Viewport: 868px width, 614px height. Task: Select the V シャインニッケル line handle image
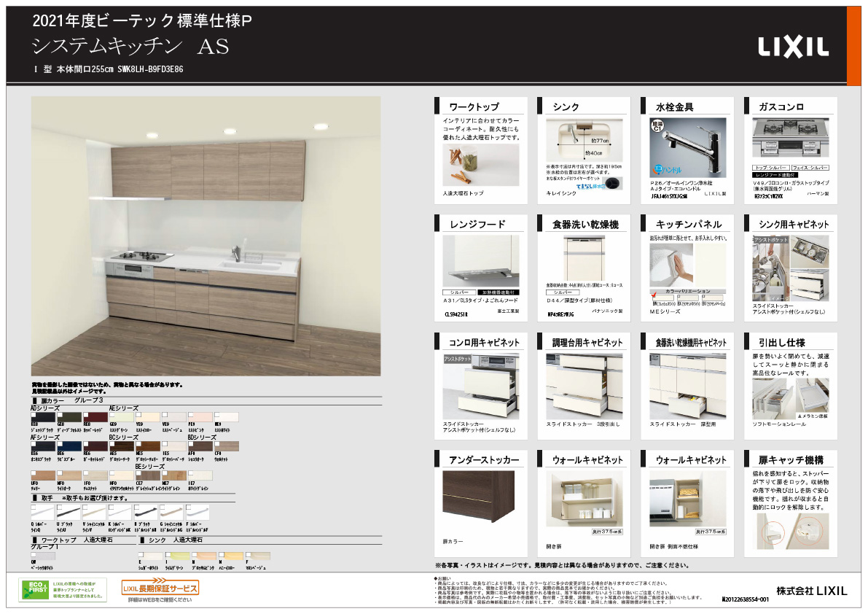pyautogui.click(x=94, y=512)
